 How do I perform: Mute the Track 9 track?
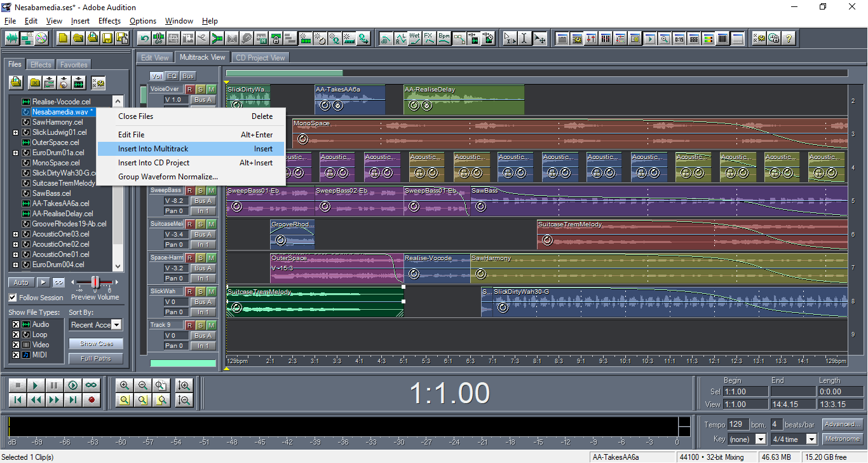211,325
